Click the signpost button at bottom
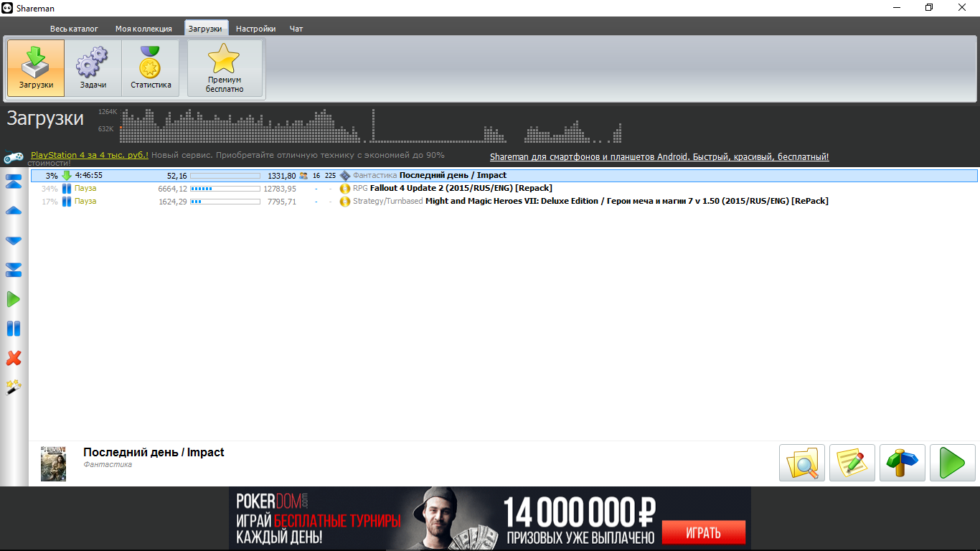The height and width of the screenshot is (551, 980). pyautogui.click(x=903, y=463)
